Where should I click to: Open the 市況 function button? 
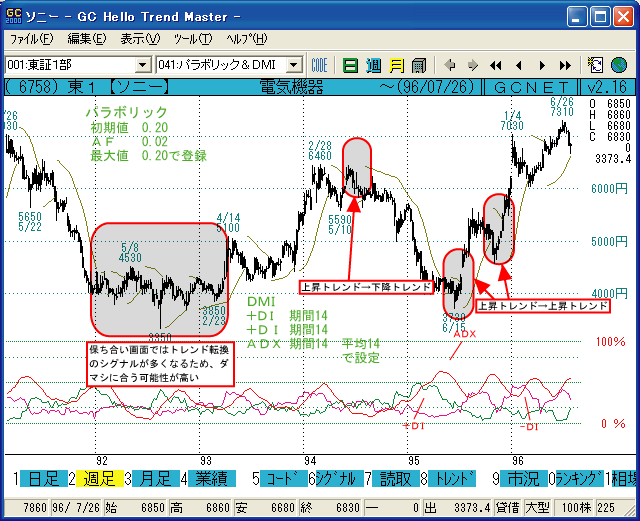pyautogui.click(x=524, y=479)
